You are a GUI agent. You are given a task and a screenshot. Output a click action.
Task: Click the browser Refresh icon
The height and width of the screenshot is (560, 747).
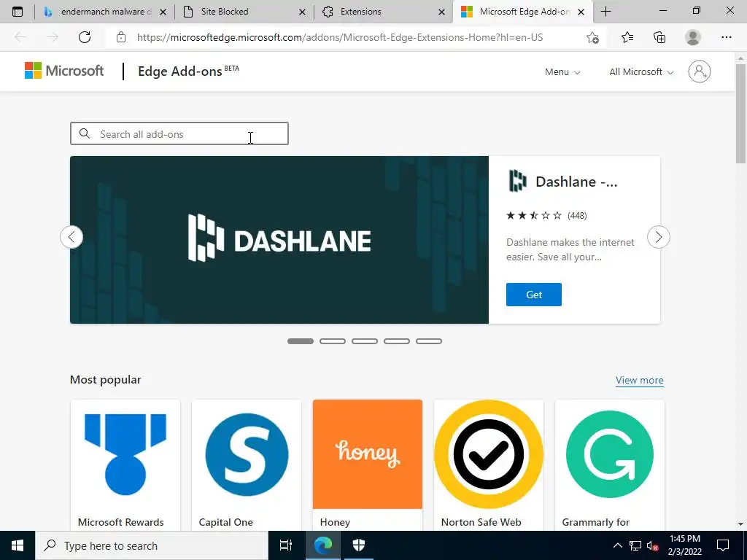pos(85,37)
